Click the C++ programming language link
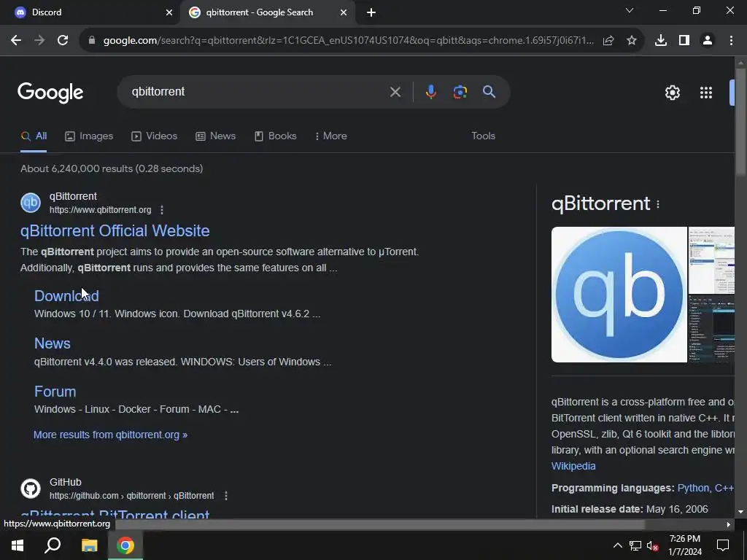This screenshot has width=747, height=560. 724,488
